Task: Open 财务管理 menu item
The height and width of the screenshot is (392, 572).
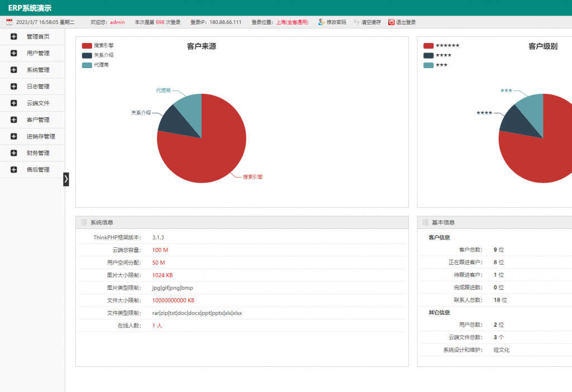Action: 38,153
